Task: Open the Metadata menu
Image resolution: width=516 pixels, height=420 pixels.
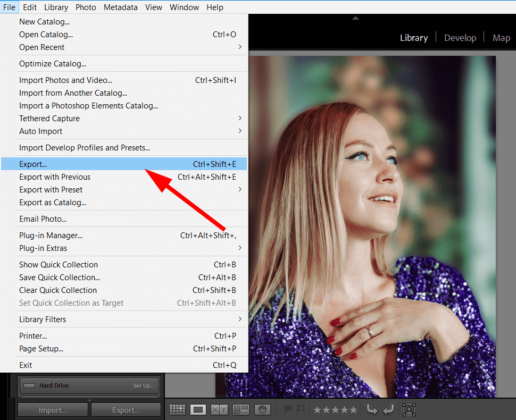Action: pos(120,7)
